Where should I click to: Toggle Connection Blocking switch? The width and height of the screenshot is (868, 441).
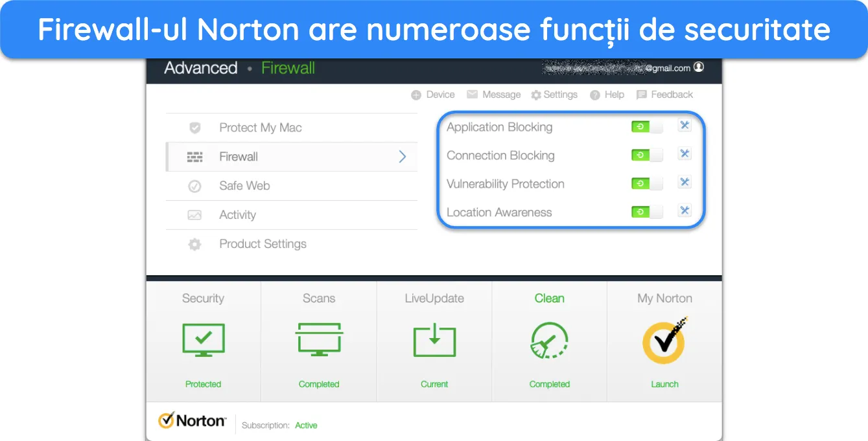[647, 155]
